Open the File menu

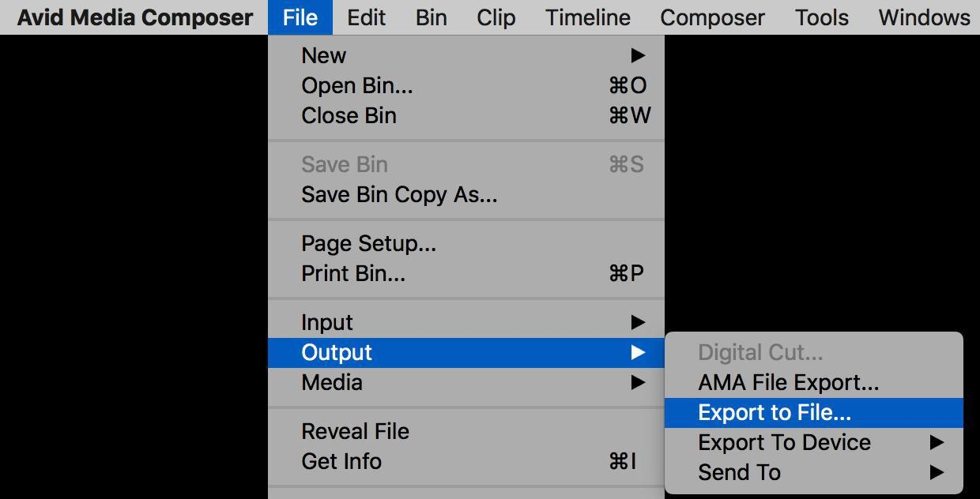coord(300,17)
